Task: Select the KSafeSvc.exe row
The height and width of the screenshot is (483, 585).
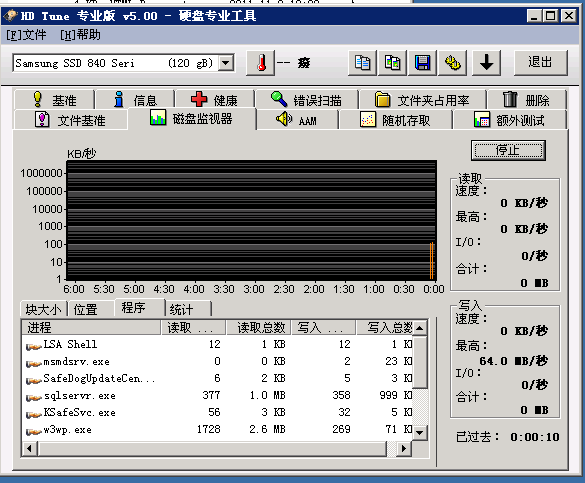Action: point(217,413)
